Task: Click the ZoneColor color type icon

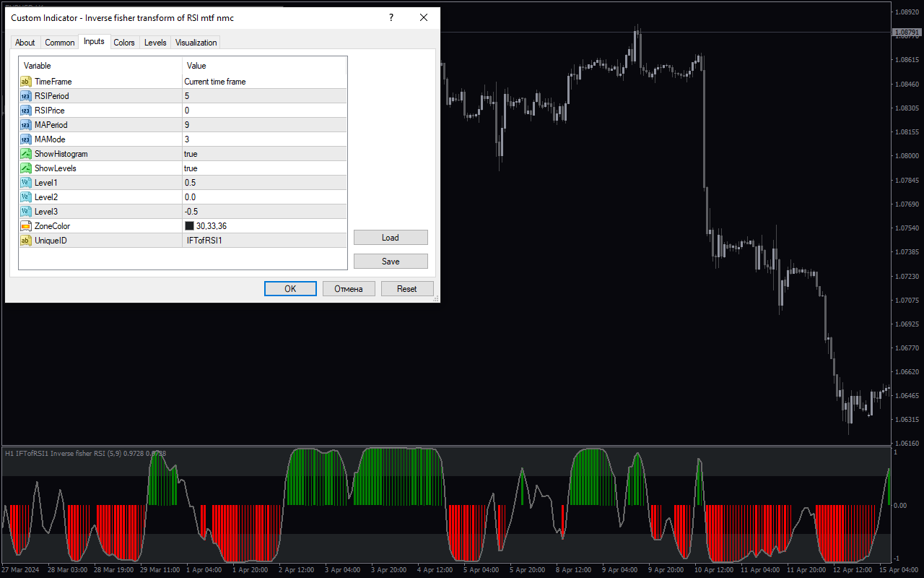Action: pyautogui.click(x=26, y=226)
